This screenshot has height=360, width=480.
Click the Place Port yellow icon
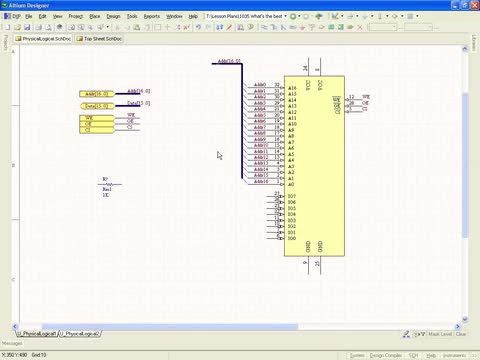[x=350, y=27]
